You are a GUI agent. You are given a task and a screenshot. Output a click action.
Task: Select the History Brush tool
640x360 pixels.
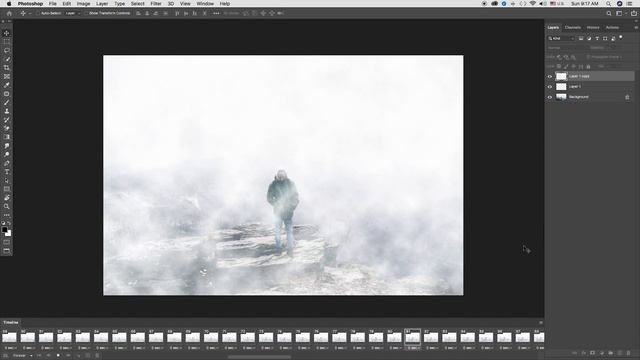[x=7, y=120]
